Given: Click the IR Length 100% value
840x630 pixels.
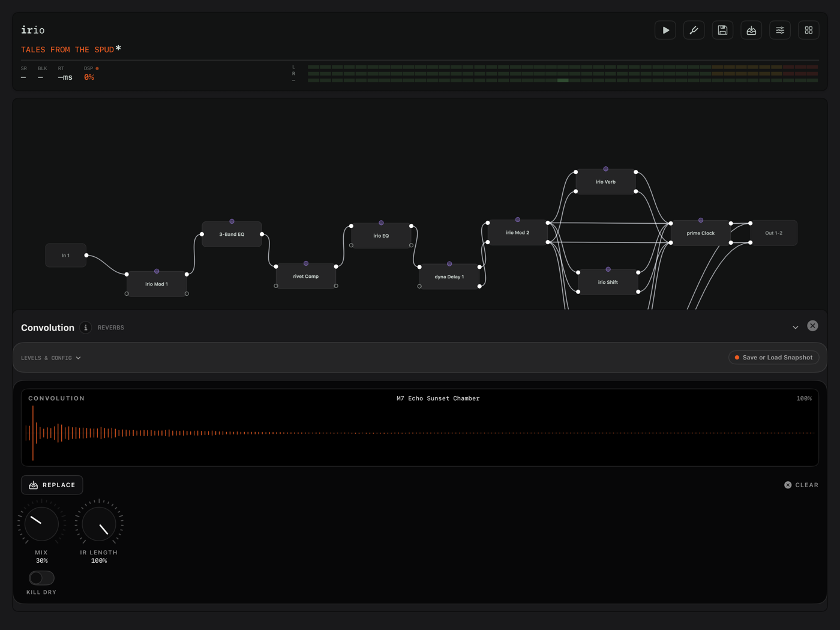Looking at the screenshot, I should coord(99,561).
